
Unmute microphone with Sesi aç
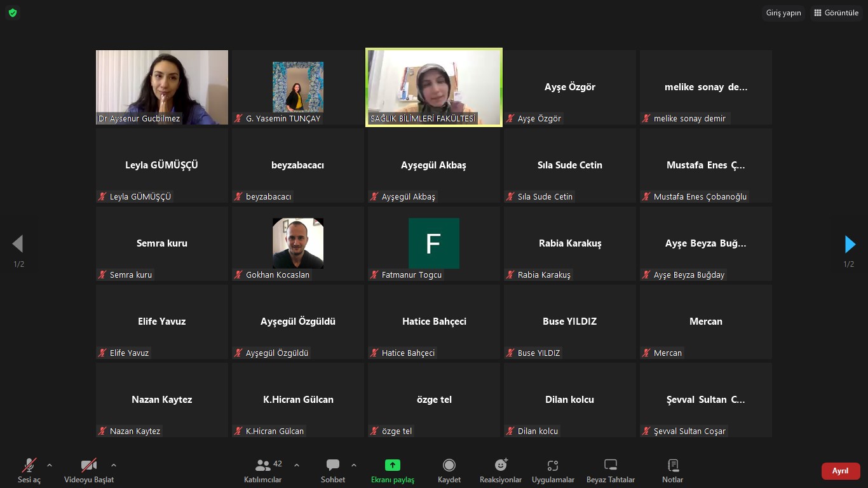point(29,470)
